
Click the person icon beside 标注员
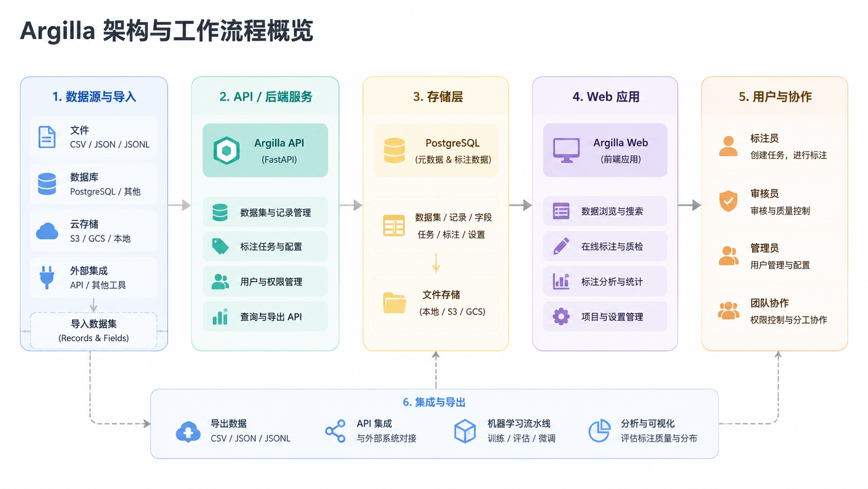[x=728, y=147]
